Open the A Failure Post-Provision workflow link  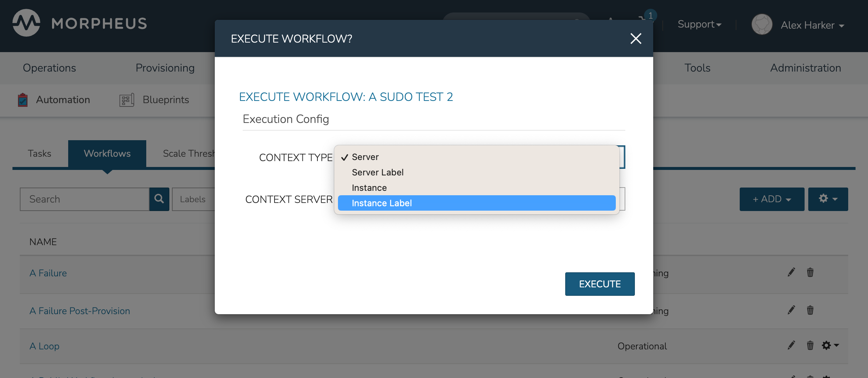point(80,311)
